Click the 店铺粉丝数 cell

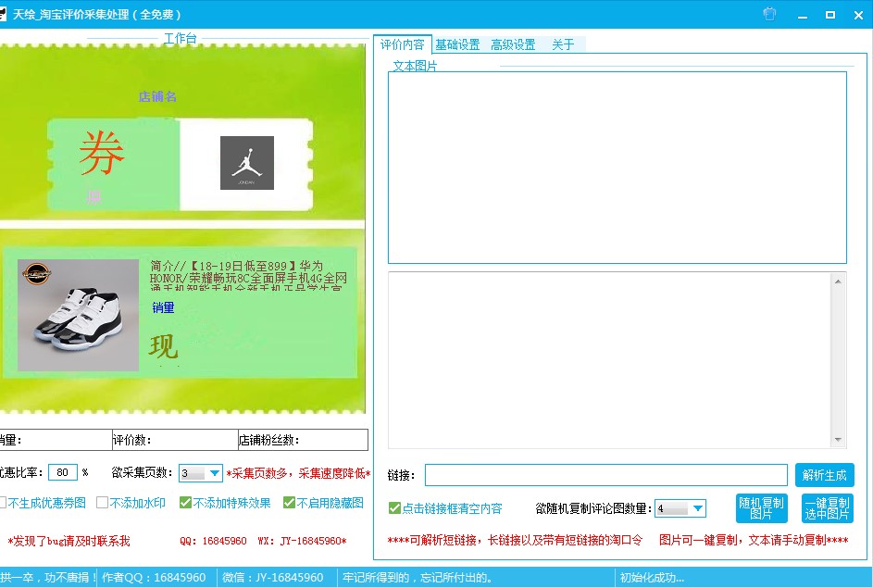(303, 440)
